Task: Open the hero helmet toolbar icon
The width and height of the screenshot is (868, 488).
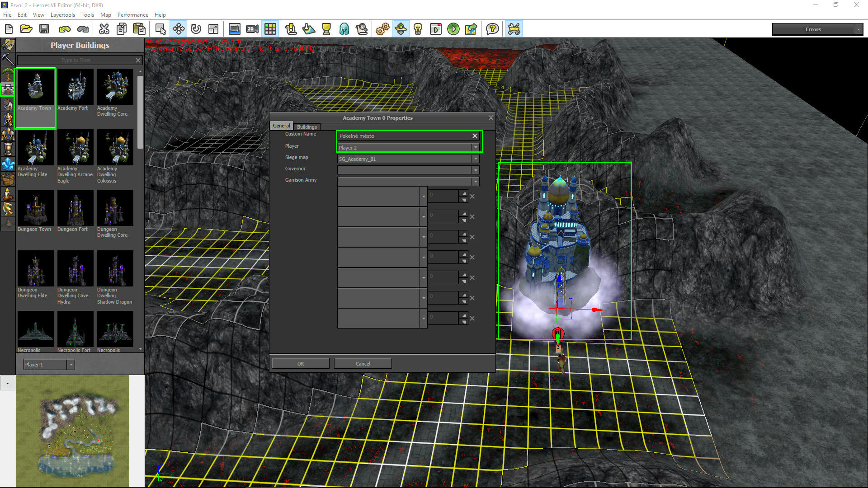Action: [x=344, y=29]
